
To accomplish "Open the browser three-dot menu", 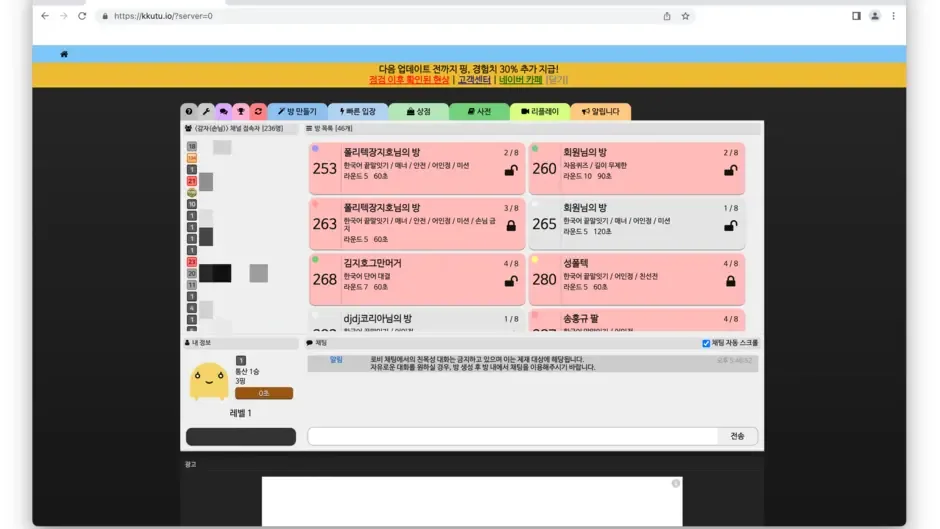I will point(893,16).
